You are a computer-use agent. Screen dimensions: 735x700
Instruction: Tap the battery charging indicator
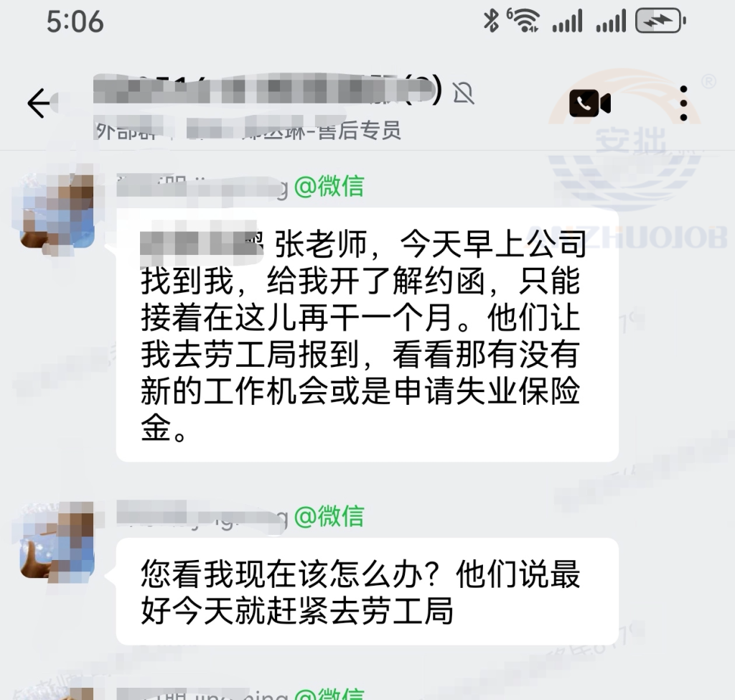[660, 21]
